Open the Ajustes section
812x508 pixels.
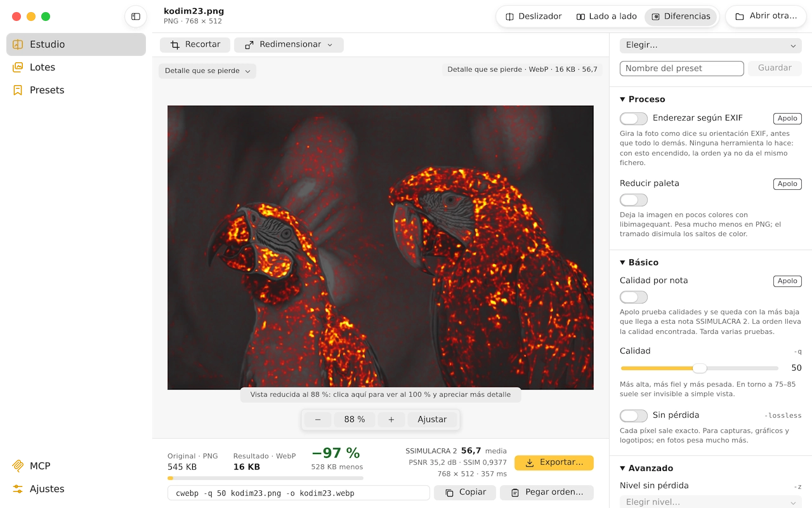point(76,489)
